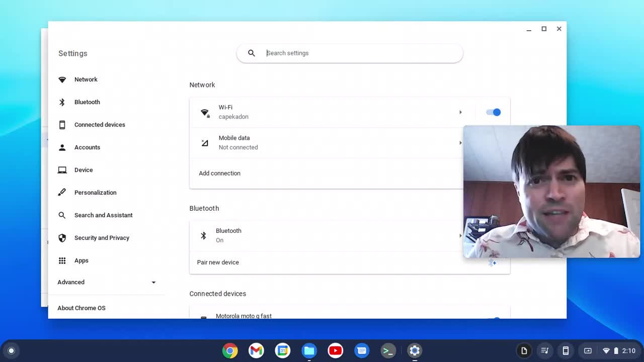Click the webcam video overlay
The width and height of the screenshot is (644, 362).
click(551, 192)
